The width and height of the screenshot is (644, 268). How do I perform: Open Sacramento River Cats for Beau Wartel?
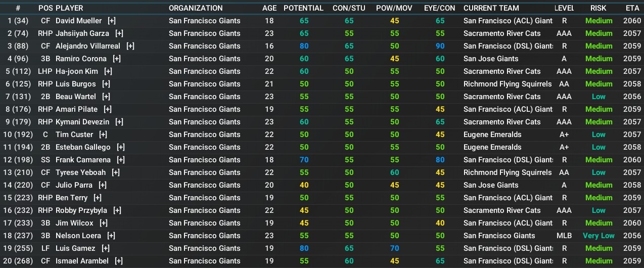pos(502,97)
